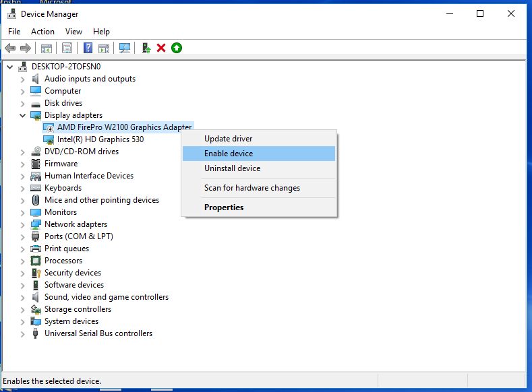The width and height of the screenshot is (532, 392).
Task: Click the red X Uninstall device icon
Action: tap(161, 48)
